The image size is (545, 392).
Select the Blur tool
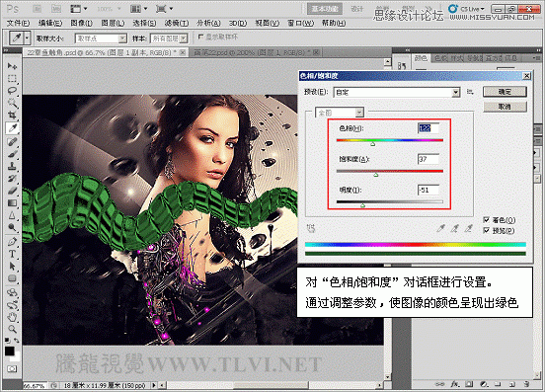[x=12, y=215]
